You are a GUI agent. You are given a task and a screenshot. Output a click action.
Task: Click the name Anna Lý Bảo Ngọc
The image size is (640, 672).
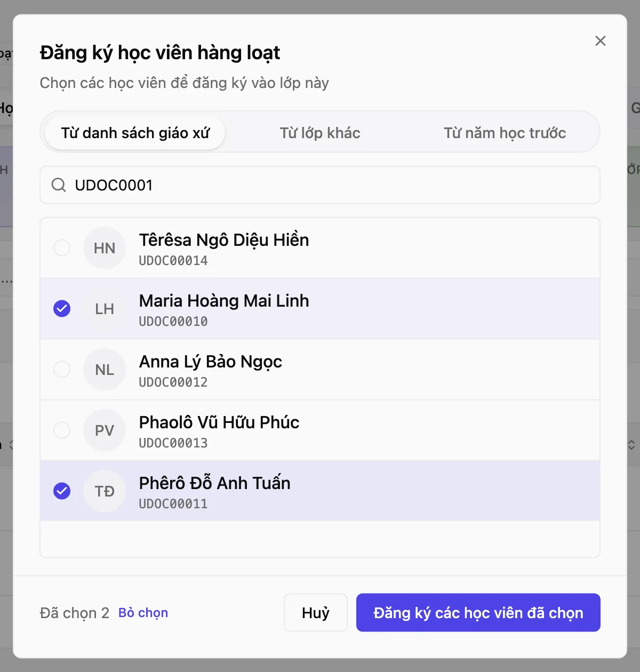point(210,362)
